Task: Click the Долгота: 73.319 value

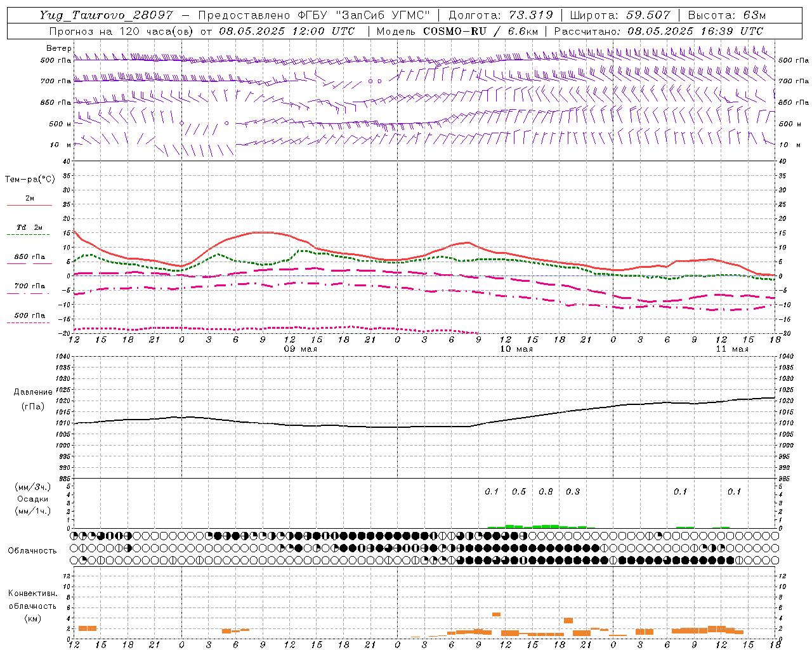Action: click(501, 15)
